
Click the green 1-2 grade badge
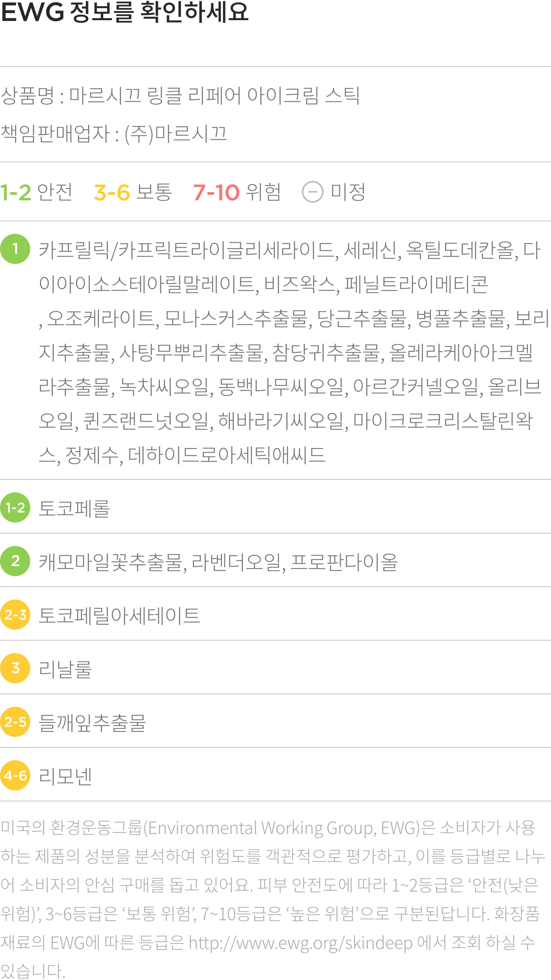click(x=15, y=507)
